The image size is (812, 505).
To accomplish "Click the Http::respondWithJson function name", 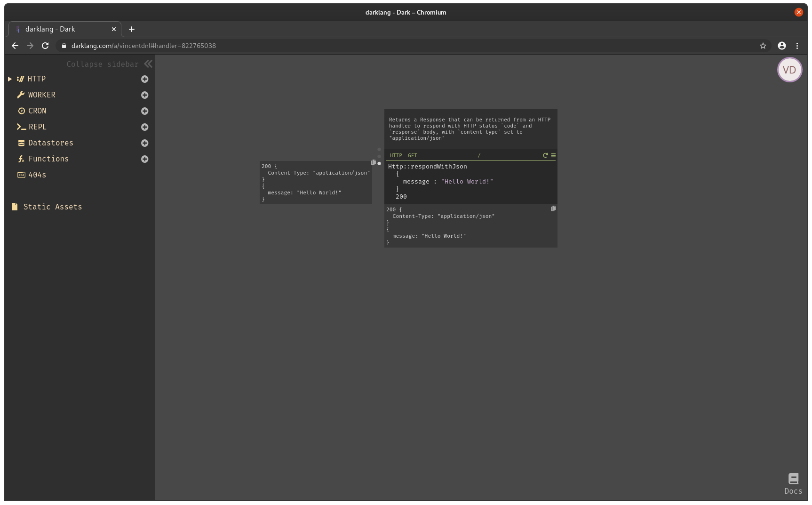I will tap(428, 167).
